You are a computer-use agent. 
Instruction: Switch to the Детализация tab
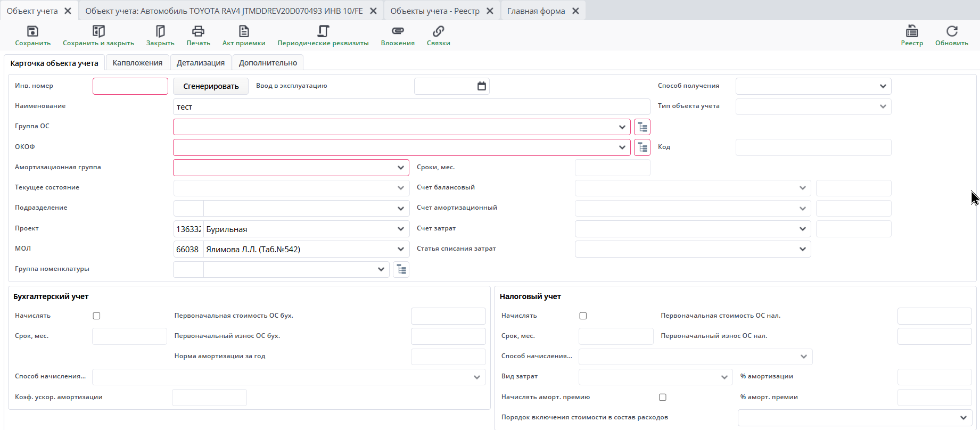click(201, 63)
